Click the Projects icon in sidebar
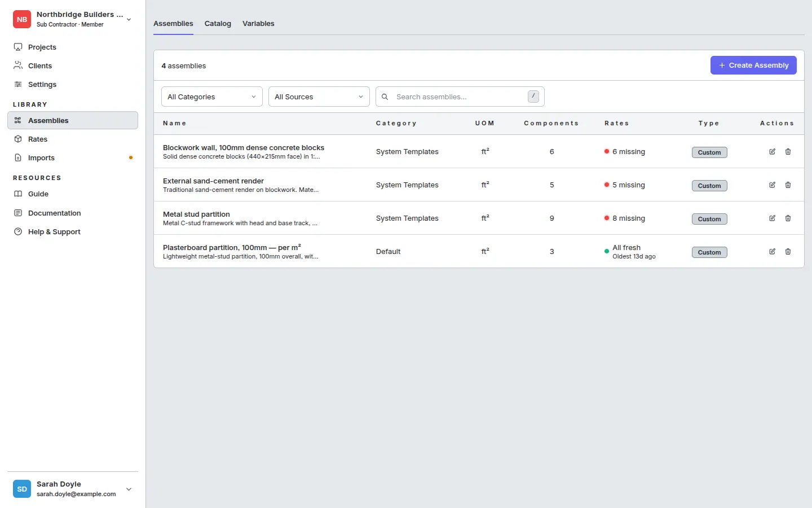The width and height of the screenshot is (812, 508). pyautogui.click(x=18, y=47)
